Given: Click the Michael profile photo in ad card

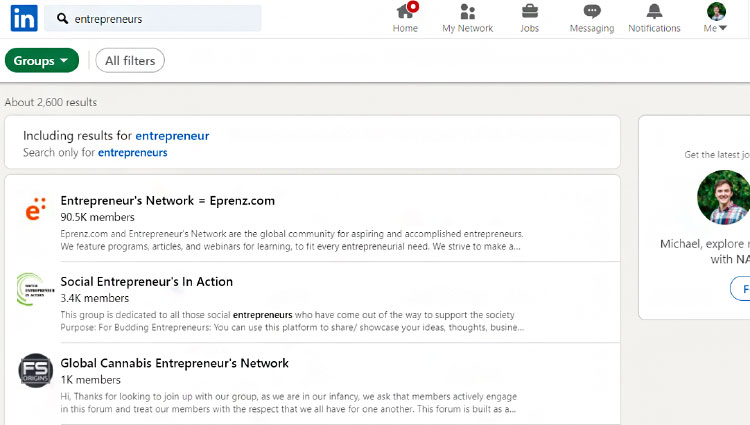Looking at the screenshot, I should [x=723, y=197].
